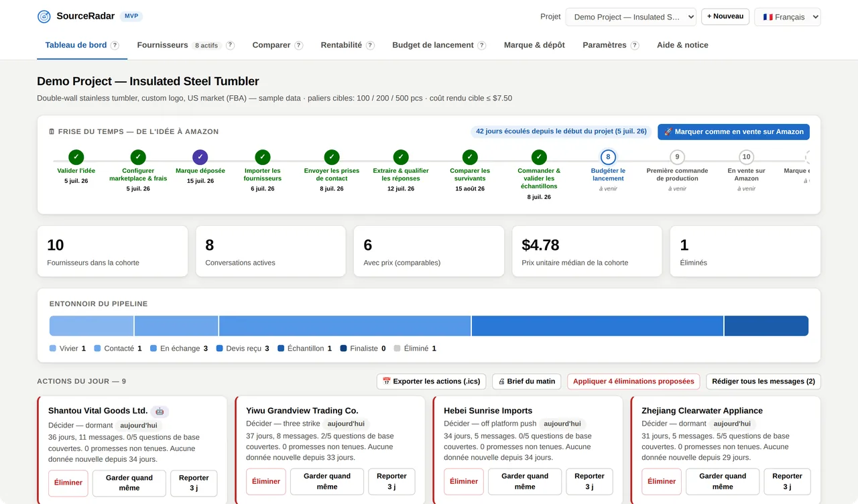This screenshot has height=504, width=858.
Task: Click Garder quand même on Zhejiang Clearwater card
Action: click(723, 481)
